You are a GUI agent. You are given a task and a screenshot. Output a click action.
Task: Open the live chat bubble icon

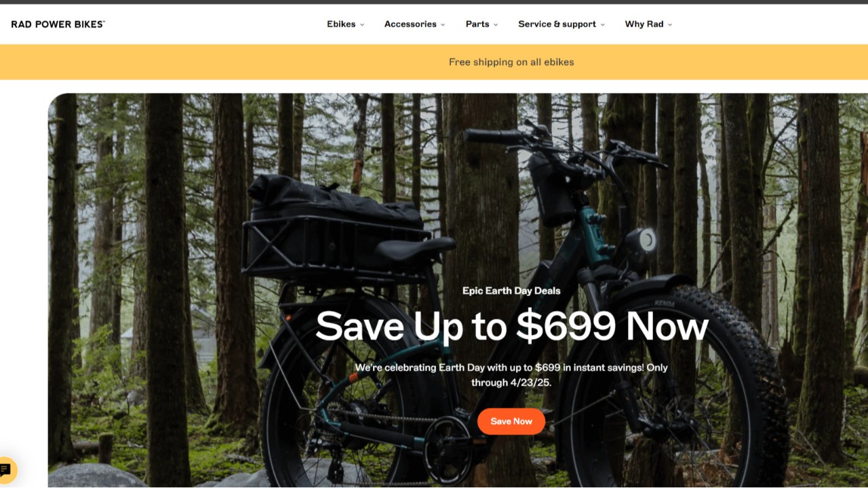click(6, 469)
